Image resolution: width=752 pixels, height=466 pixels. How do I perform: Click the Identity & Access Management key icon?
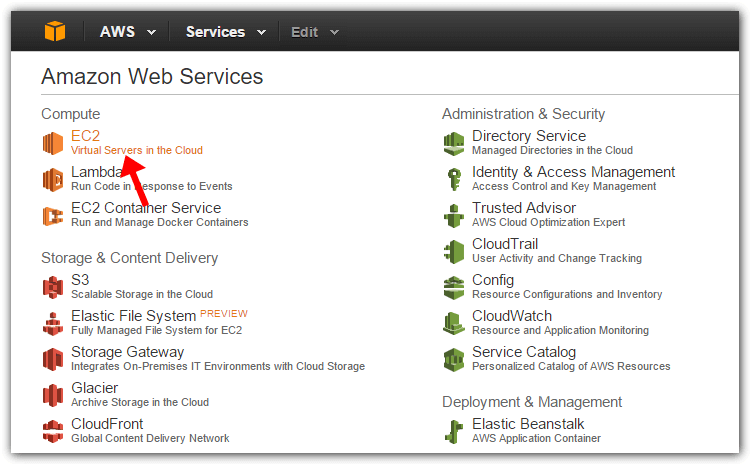click(454, 180)
